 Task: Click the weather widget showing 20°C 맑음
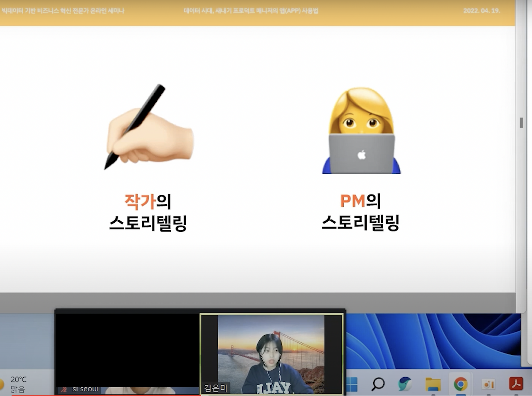click(x=19, y=383)
